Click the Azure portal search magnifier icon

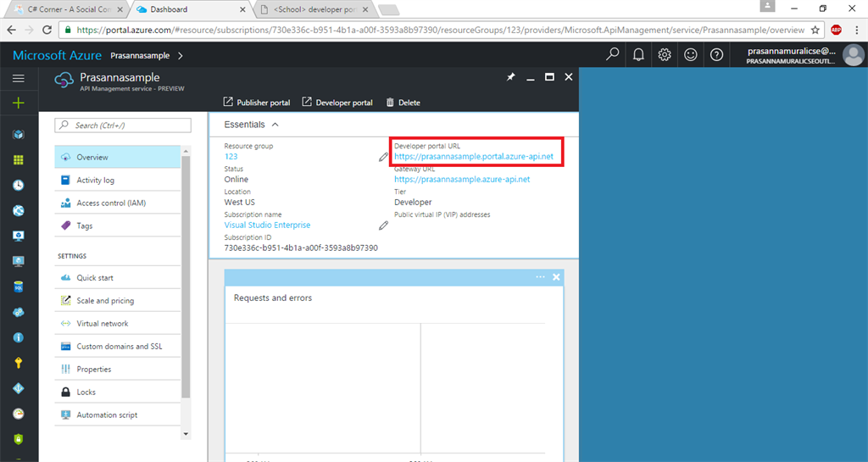click(x=612, y=54)
